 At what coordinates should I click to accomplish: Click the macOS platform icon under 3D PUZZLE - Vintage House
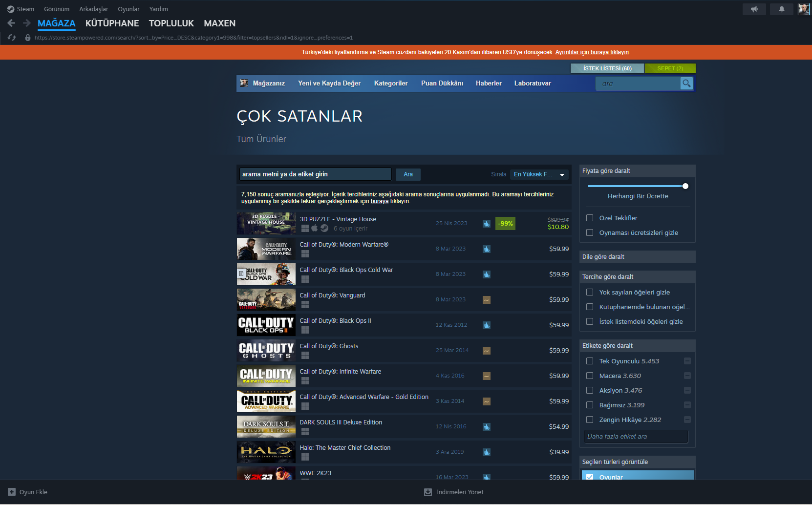pyautogui.click(x=315, y=228)
